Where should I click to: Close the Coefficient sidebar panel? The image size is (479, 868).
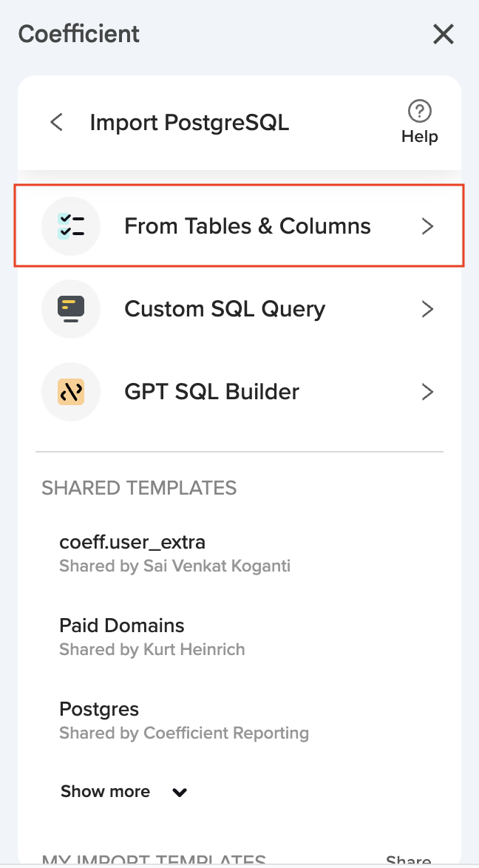point(443,34)
